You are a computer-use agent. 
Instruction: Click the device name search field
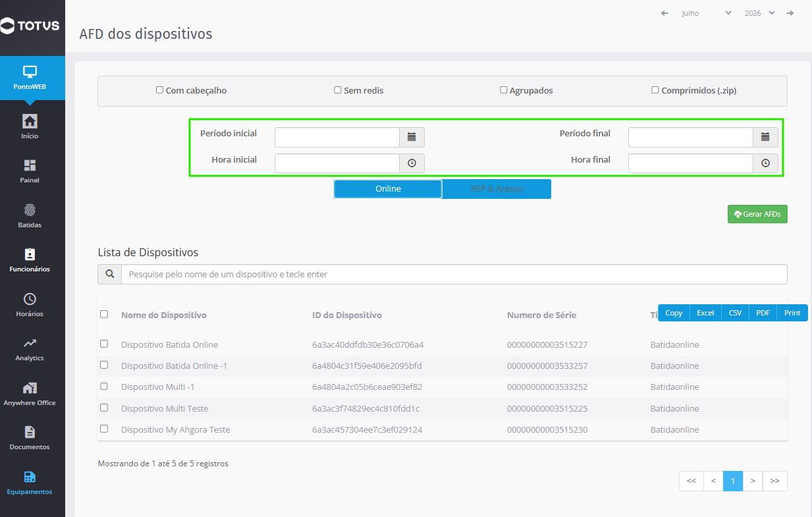pyautogui.click(x=454, y=274)
